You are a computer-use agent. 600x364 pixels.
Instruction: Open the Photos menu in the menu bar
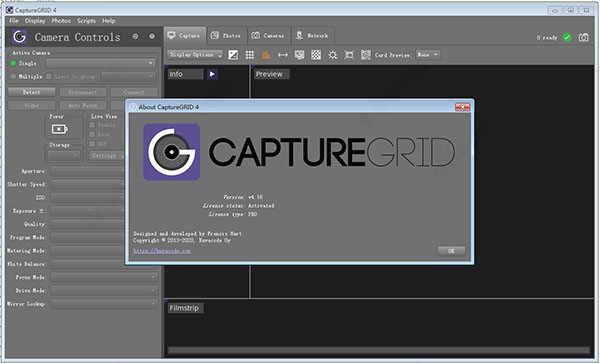[61, 21]
